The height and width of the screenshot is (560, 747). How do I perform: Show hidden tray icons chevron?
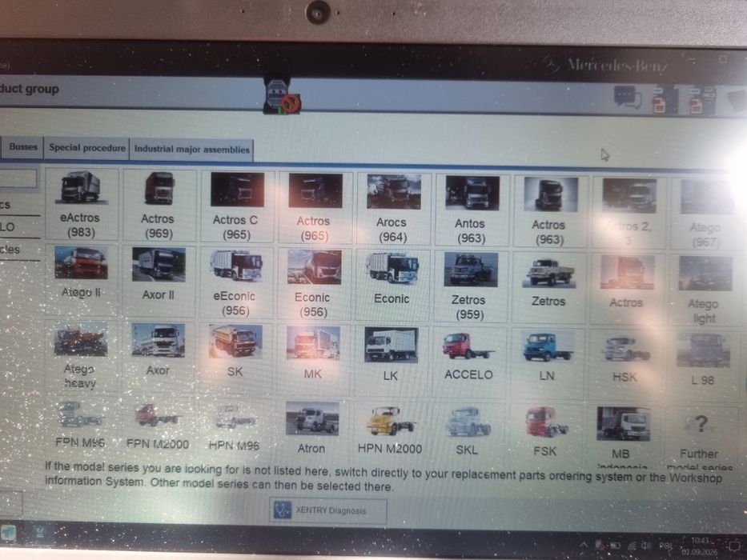(584, 544)
